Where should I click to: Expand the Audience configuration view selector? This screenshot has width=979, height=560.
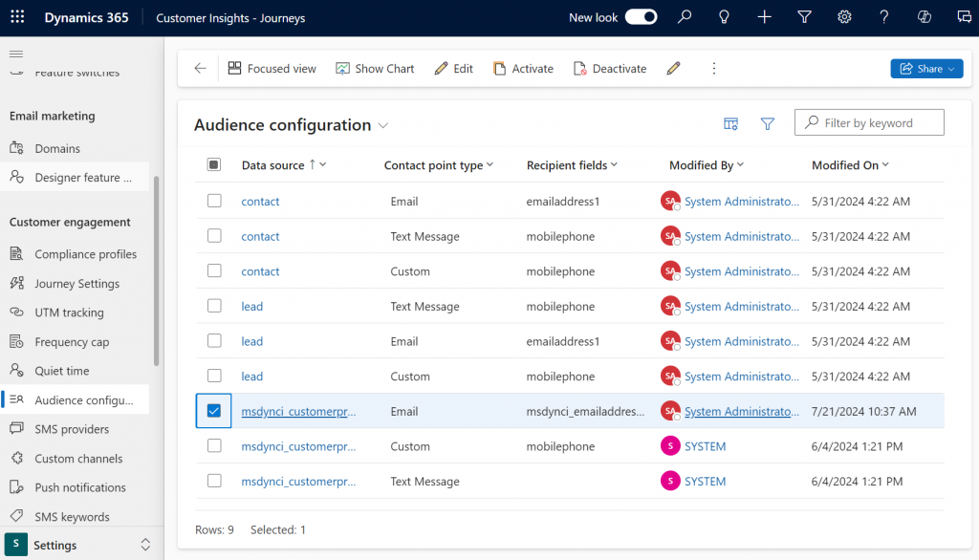pyautogui.click(x=383, y=125)
